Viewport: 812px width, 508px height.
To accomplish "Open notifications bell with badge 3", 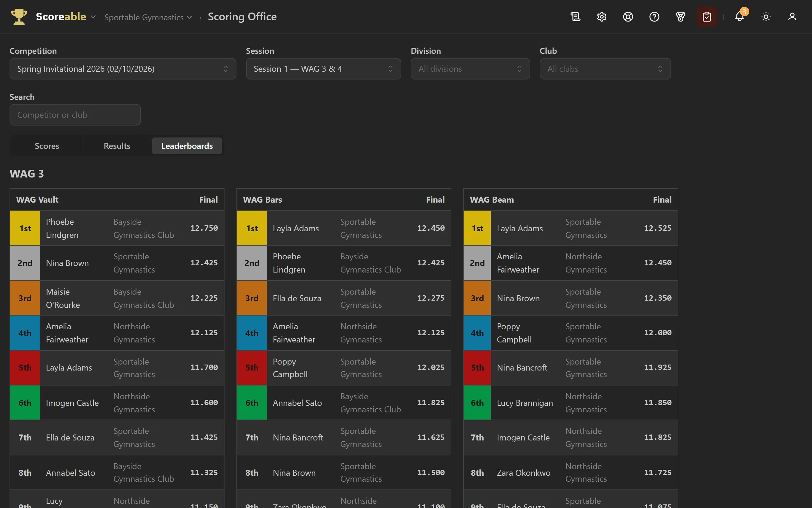I will pyautogui.click(x=739, y=17).
